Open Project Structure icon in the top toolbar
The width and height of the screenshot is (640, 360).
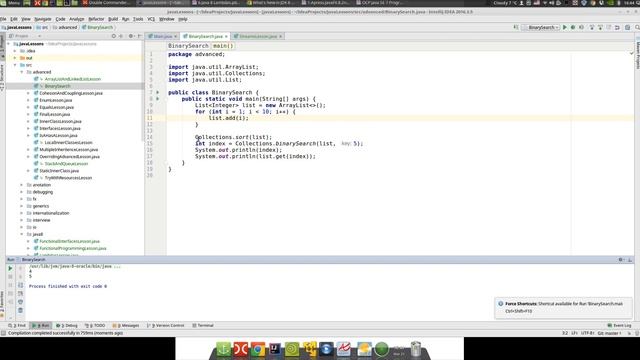(x=627, y=27)
